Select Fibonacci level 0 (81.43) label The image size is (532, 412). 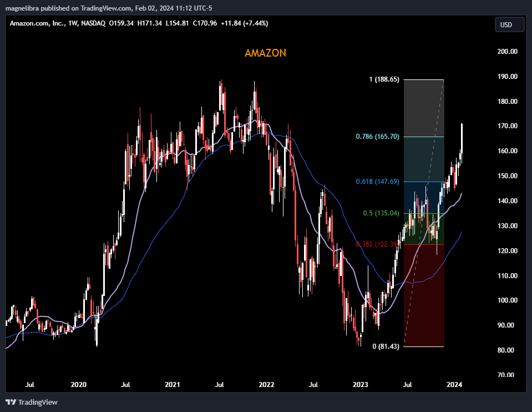pyautogui.click(x=386, y=346)
